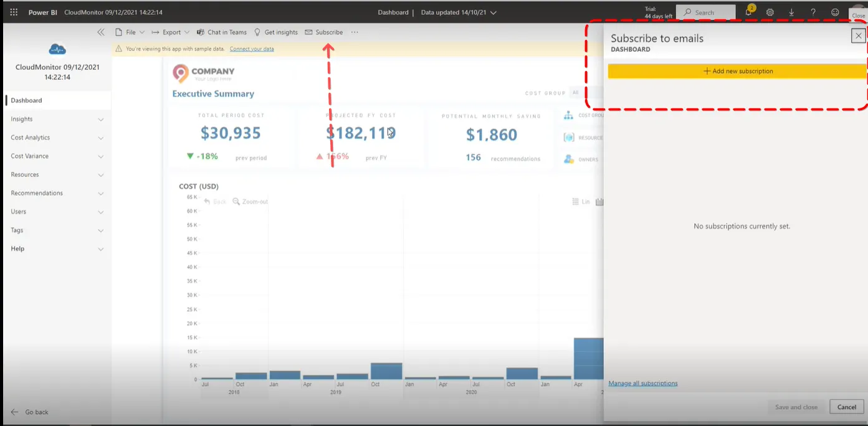The image size is (868, 426).
Task: Click the Company logo pin icon
Action: coord(180,73)
